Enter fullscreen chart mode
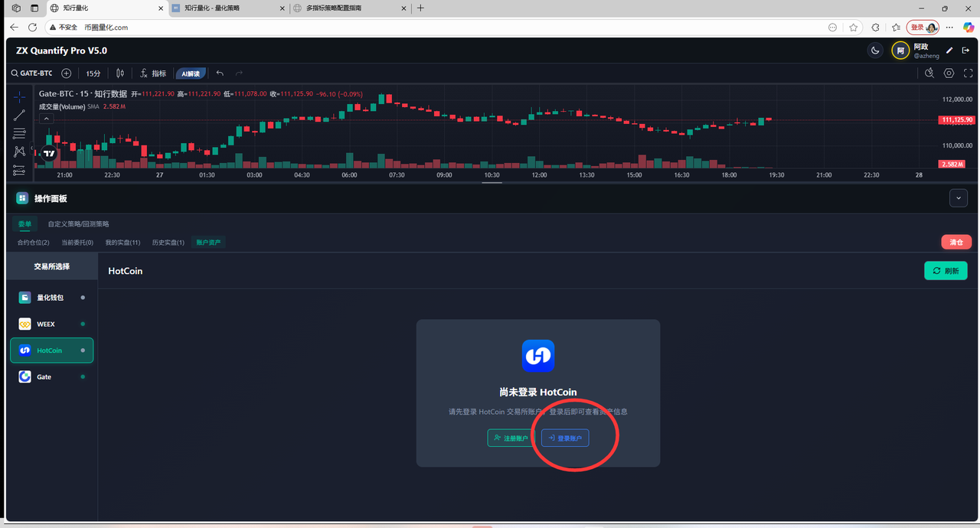The width and height of the screenshot is (980, 528). pyautogui.click(x=969, y=73)
